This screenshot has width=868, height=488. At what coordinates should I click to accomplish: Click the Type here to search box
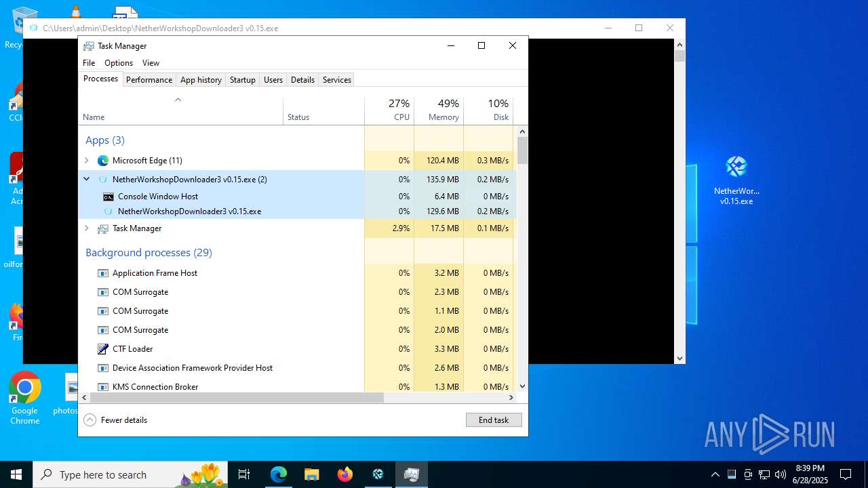click(129, 474)
